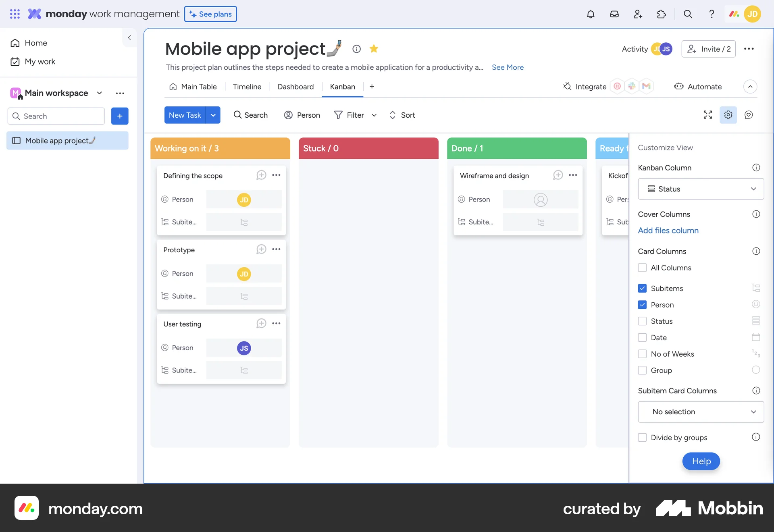
Task: Switch to the Dashboard tab
Action: click(x=295, y=86)
